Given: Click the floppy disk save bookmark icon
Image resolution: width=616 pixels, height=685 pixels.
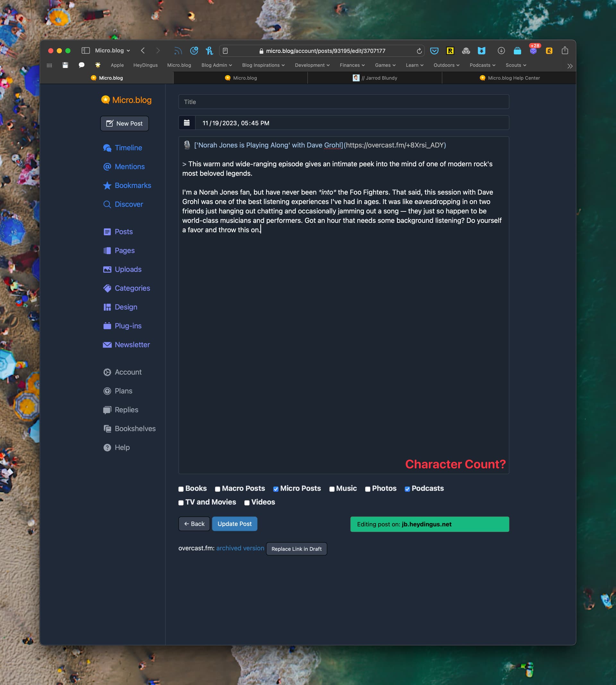Looking at the screenshot, I should click(65, 65).
